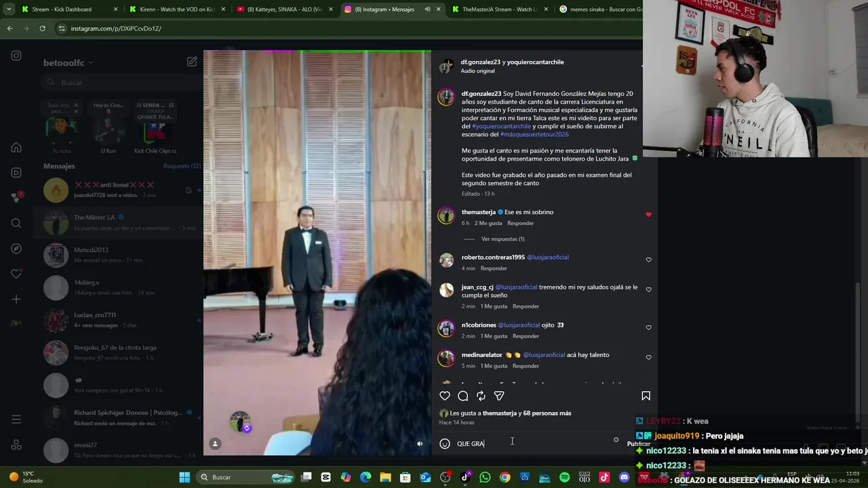This screenshot has height=488, width=868.
Task: Open the #yoquierocantarchile hashtag link
Action: [501, 126]
